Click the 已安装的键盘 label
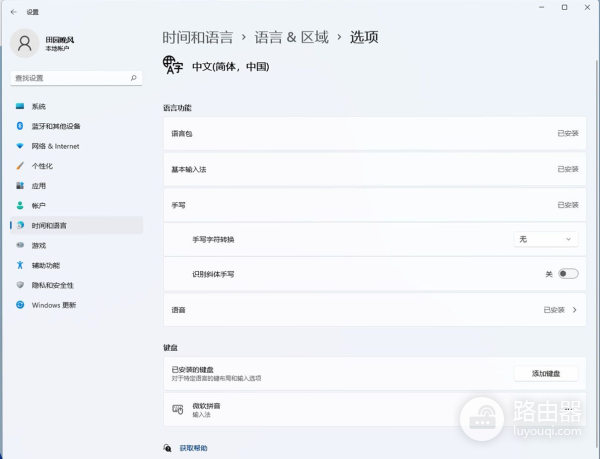Image resolution: width=600 pixels, height=459 pixels. 192,369
